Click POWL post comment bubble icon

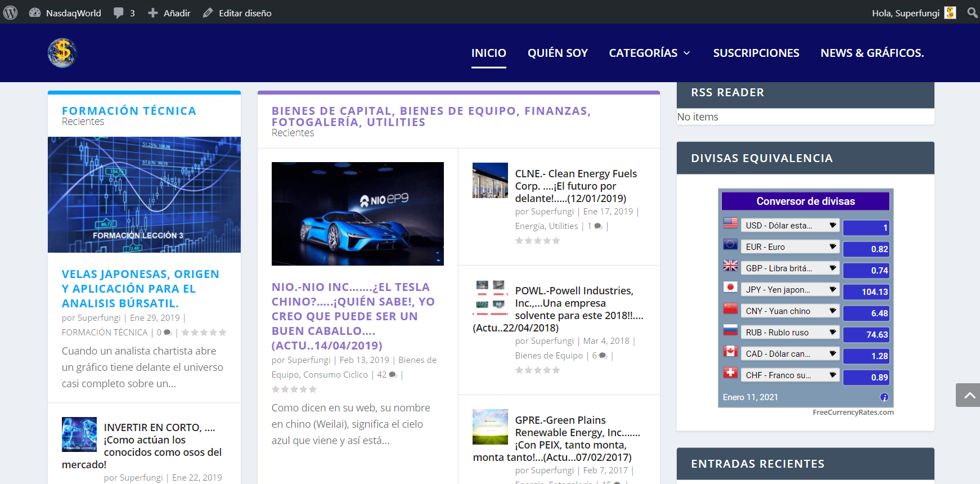603,356
